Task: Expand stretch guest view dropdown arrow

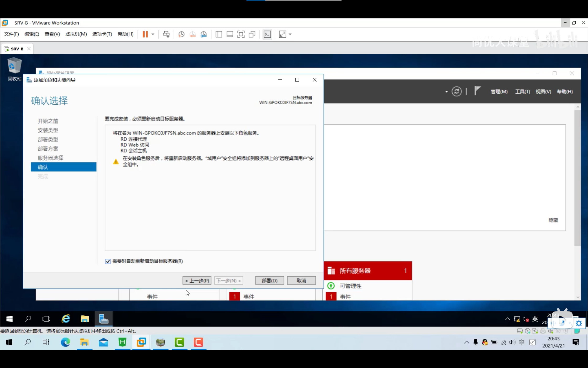Action: tap(290, 34)
